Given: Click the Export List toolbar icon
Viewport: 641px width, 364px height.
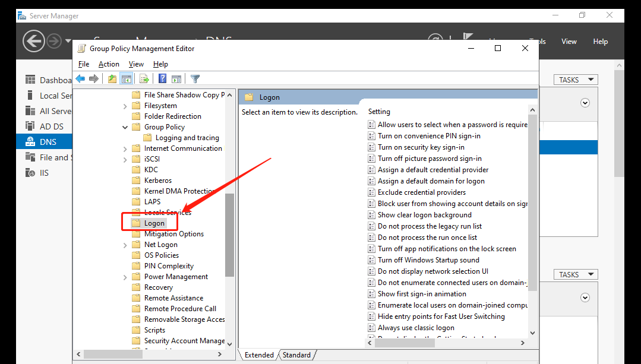Looking at the screenshot, I should (144, 79).
